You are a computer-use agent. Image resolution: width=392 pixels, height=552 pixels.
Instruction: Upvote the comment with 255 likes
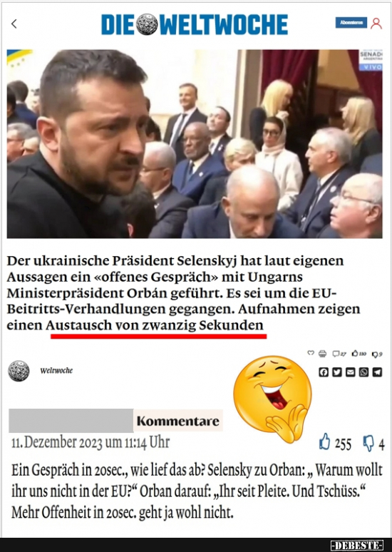tap(325, 441)
